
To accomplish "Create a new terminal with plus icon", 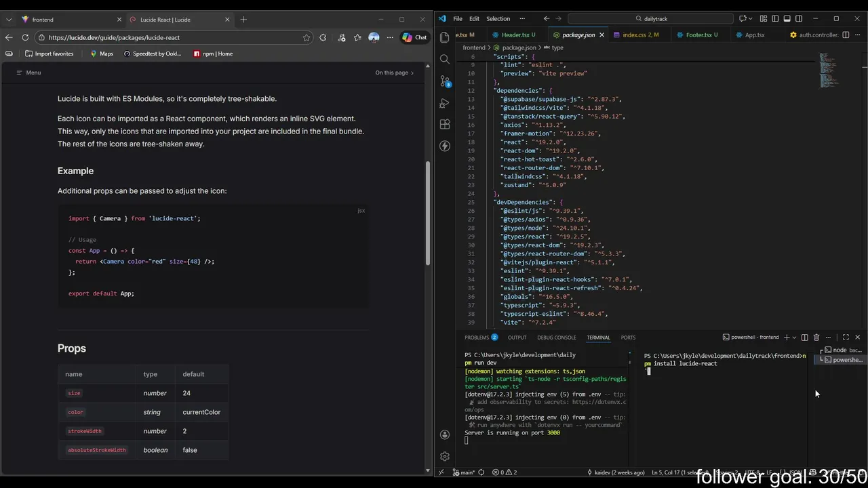I will [x=787, y=337].
